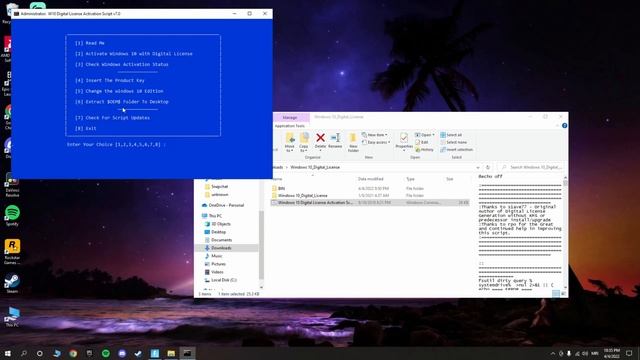The height and width of the screenshot is (360, 640).
Task: Select the Digital License Activation Script file
Action: click(x=370, y=202)
